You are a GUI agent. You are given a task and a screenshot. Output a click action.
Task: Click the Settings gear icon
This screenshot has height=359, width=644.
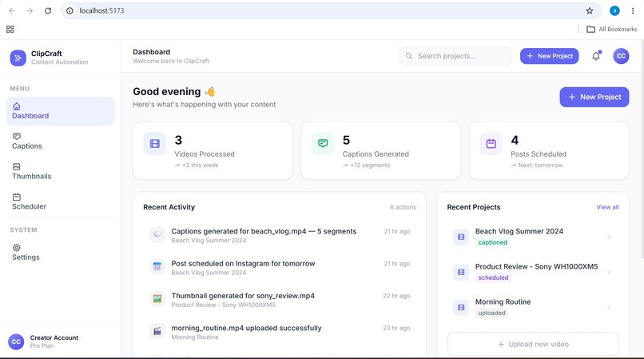pyautogui.click(x=17, y=248)
